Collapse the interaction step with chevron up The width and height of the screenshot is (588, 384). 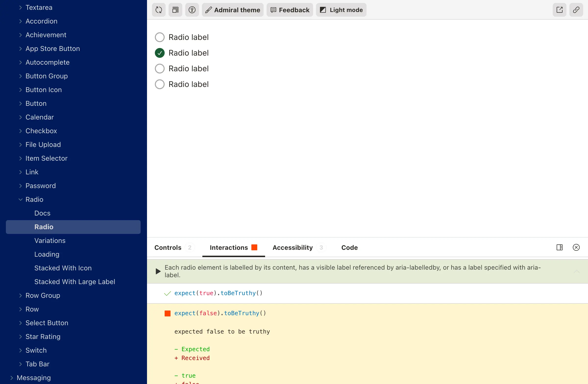[x=577, y=271]
